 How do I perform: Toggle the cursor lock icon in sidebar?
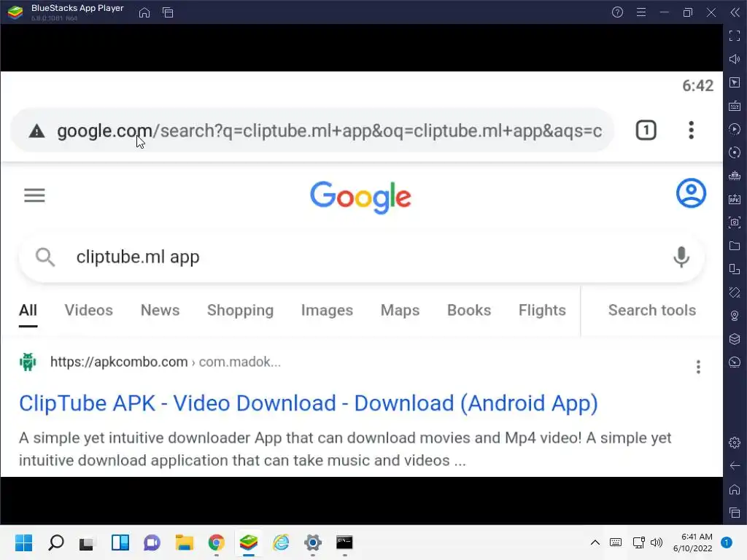(735, 82)
